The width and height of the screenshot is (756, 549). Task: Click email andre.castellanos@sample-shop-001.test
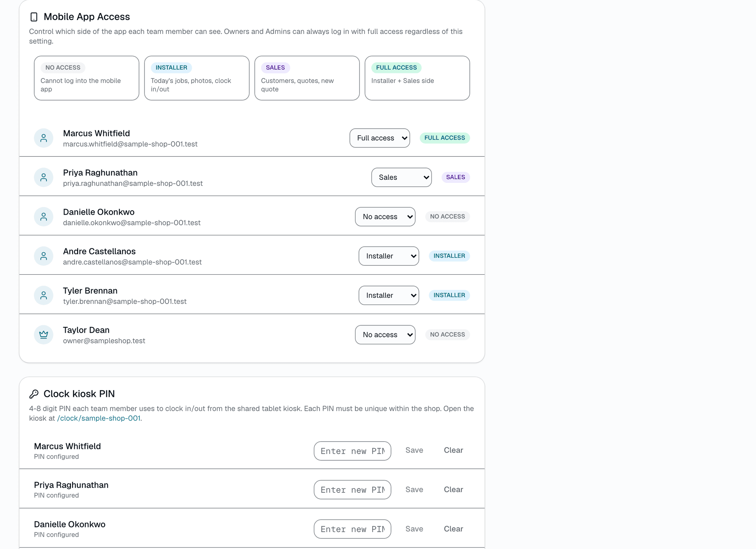(x=132, y=262)
